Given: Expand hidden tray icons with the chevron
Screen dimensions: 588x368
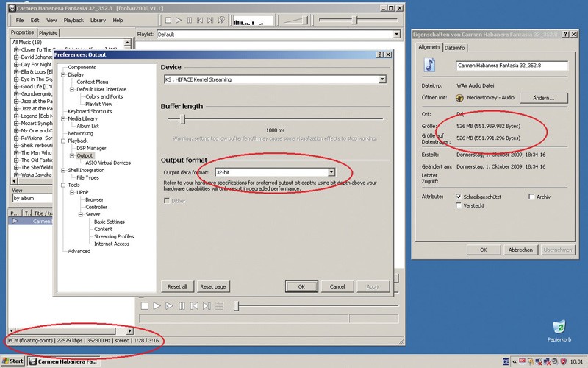Looking at the screenshot, I should tap(514, 361).
